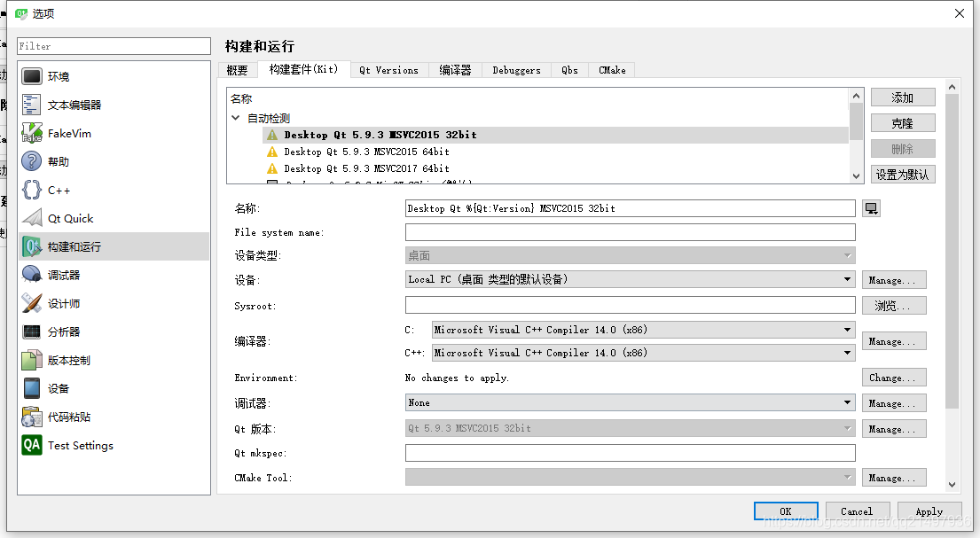Image resolution: width=980 pixels, height=538 pixels.
Task: Switch to the Debuggers tab
Action: 516,70
